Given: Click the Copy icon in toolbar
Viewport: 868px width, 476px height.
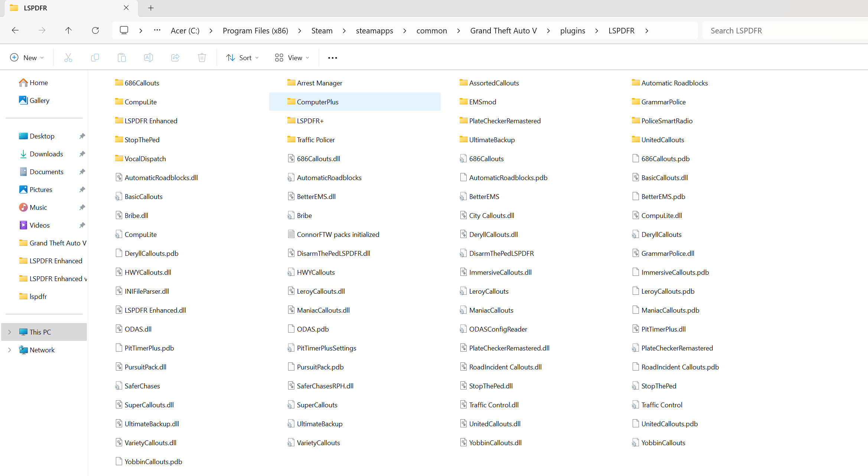Looking at the screenshot, I should click(95, 58).
